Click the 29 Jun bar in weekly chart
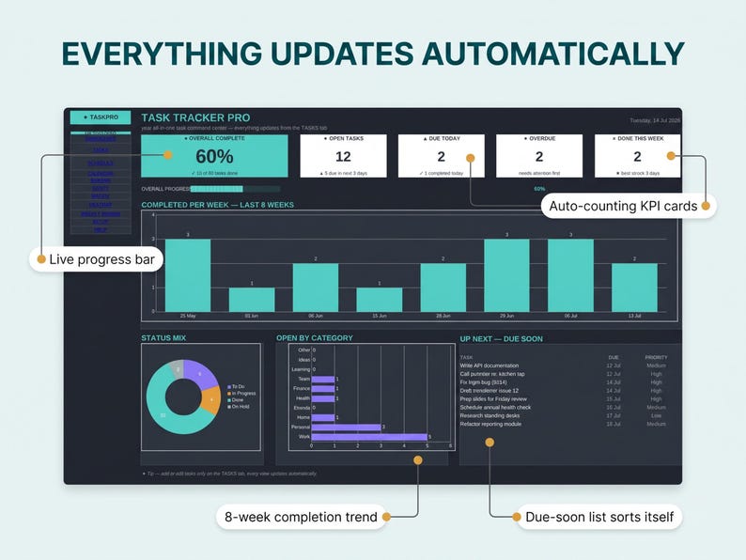Image resolution: width=746 pixels, height=560 pixels. point(506,275)
